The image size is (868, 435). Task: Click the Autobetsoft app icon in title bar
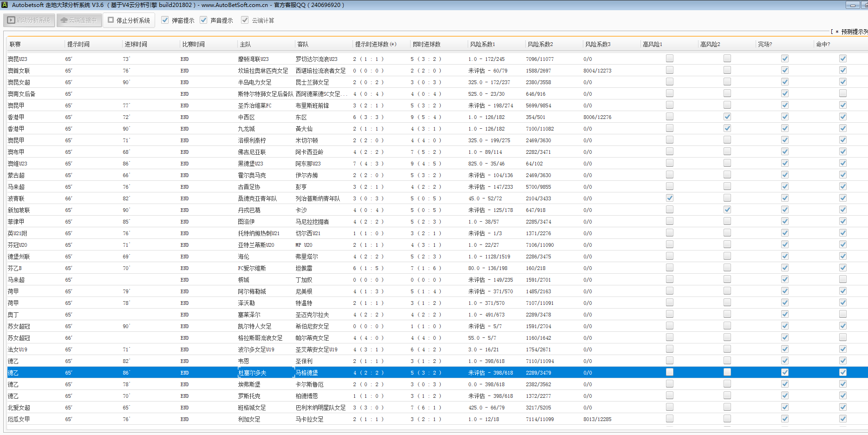(5, 5)
